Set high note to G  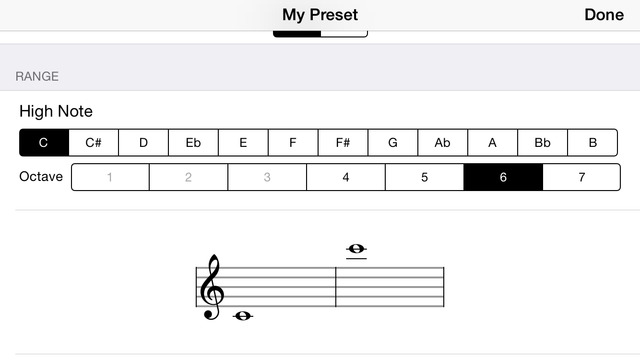pos(393,142)
